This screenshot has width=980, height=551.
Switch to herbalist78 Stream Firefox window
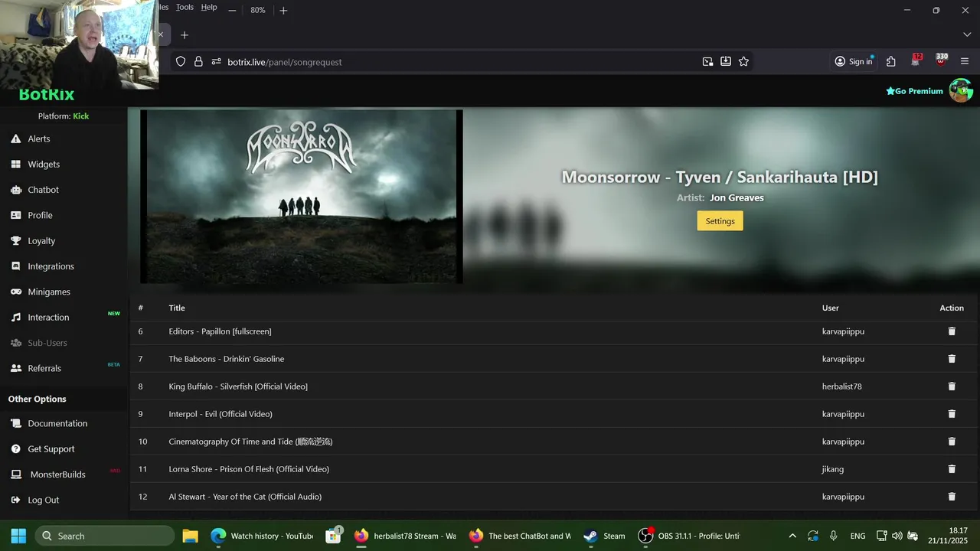pos(405,536)
